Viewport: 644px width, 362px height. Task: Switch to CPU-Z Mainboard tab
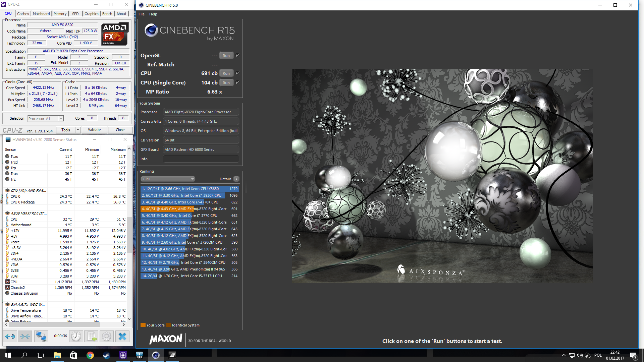click(41, 14)
